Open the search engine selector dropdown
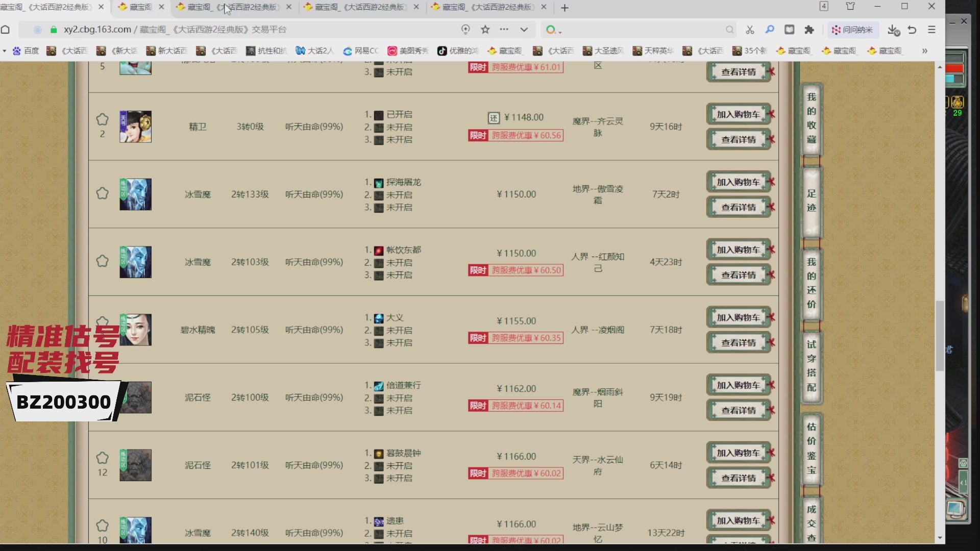980x551 pixels. click(x=553, y=30)
